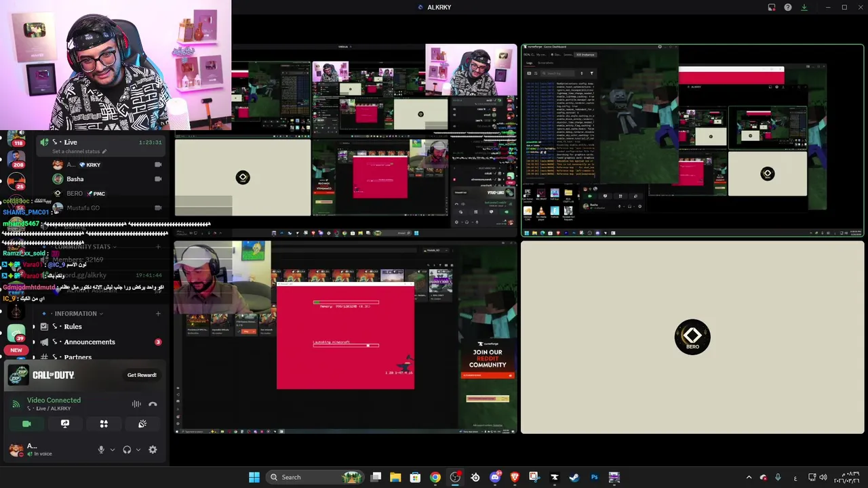This screenshot has height=488, width=868.
Task: Open the soundboard button
Action: [142, 424]
